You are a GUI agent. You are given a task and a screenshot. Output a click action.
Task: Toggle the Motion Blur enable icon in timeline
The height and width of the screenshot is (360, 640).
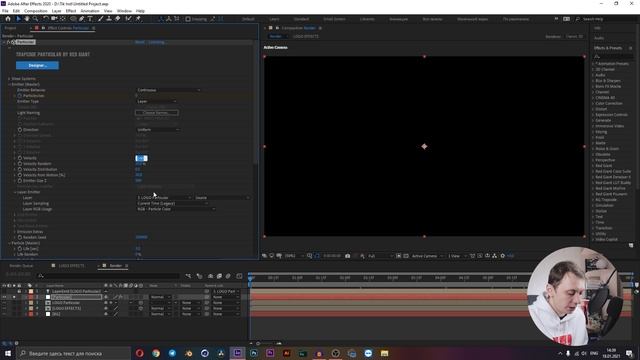click(x=228, y=276)
